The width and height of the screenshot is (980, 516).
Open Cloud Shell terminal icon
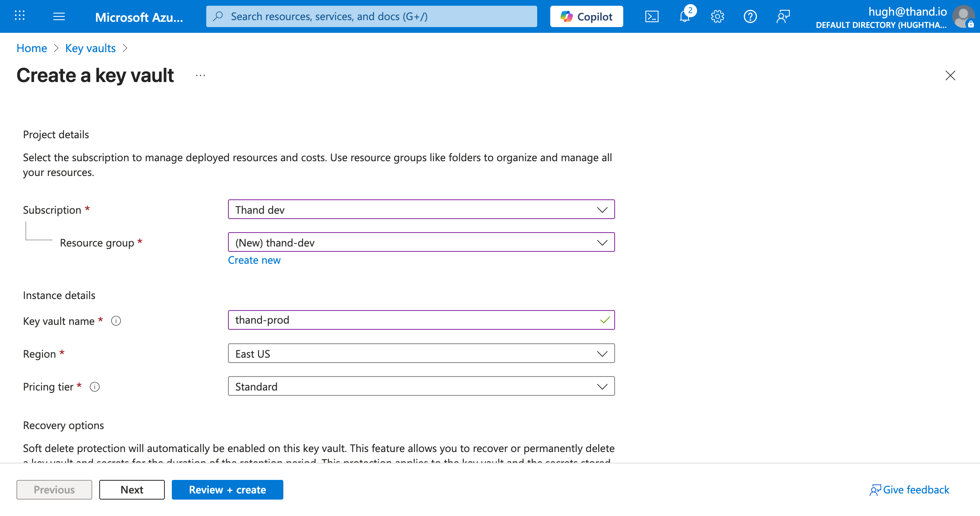click(x=652, y=16)
